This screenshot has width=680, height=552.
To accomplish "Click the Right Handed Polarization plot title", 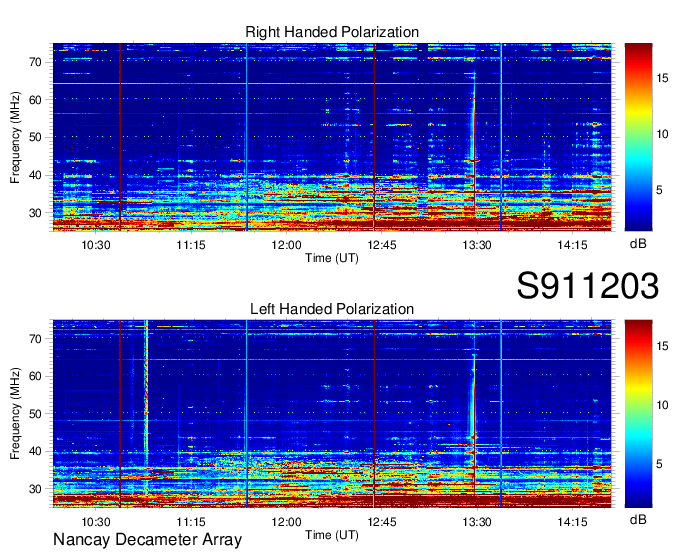I will pyautogui.click(x=332, y=32).
